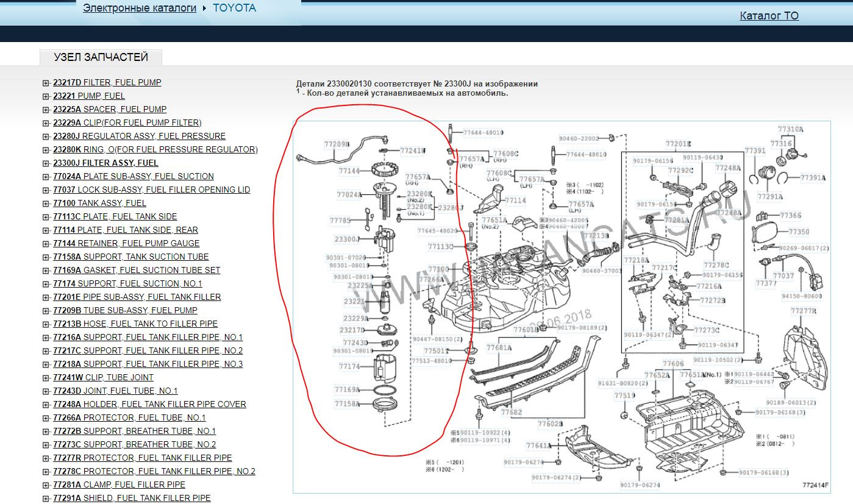Select part label 77209B in the diagram
853x504 pixels.
(x=337, y=144)
